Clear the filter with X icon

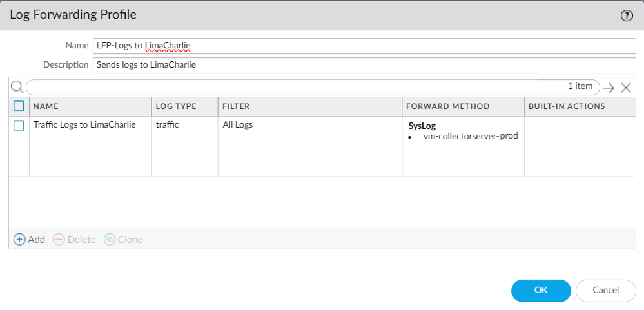[x=625, y=88]
